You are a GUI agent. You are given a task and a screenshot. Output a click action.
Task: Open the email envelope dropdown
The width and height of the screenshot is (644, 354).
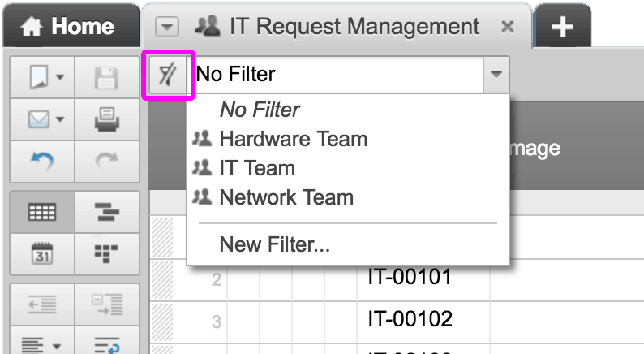click(x=45, y=121)
